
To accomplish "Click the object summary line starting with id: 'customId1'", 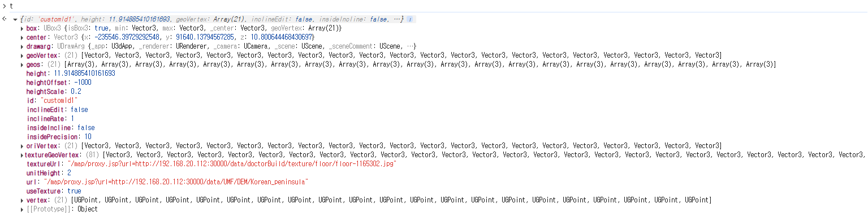I will (x=212, y=19).
